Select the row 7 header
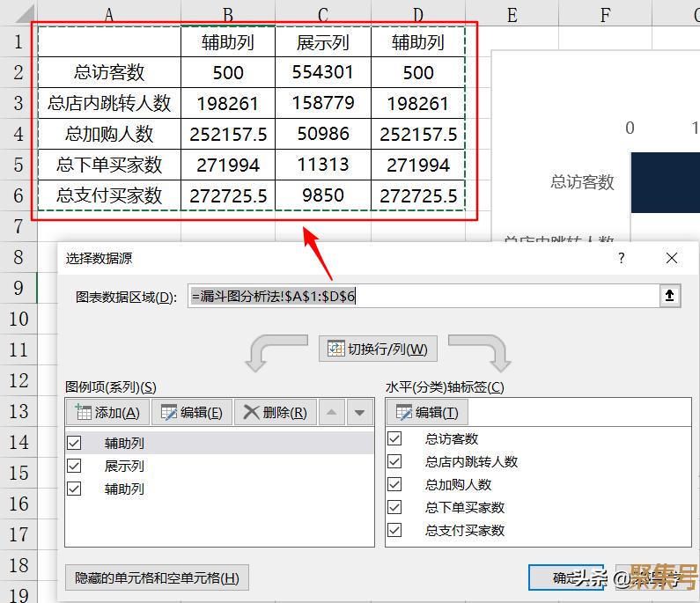This screenshot has height=603, width=700. (x=17, y=226)
